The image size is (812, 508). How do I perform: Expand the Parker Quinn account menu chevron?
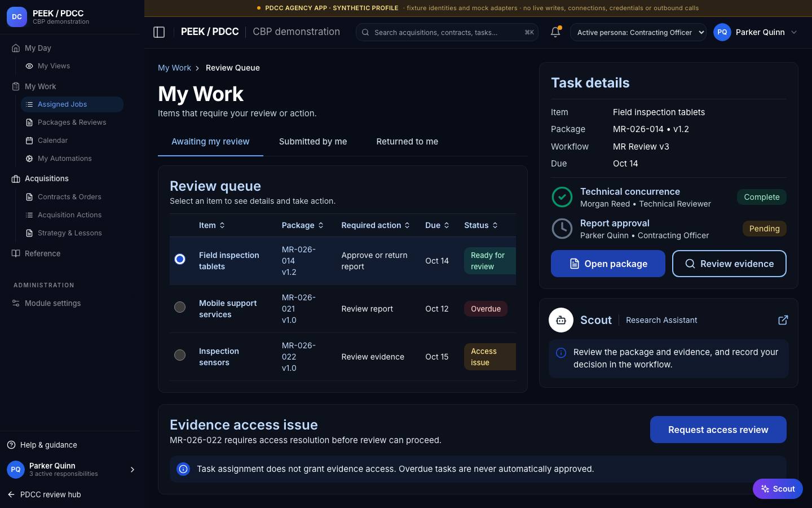pos(794,32)
